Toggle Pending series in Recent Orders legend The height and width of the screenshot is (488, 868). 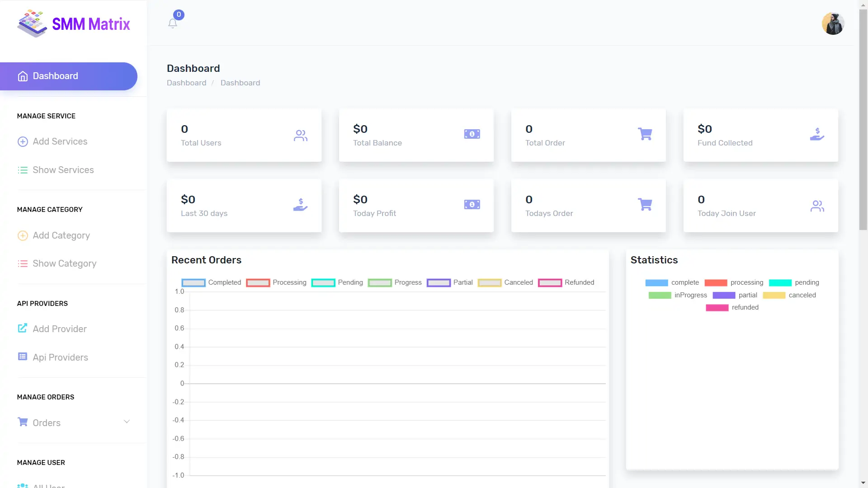point(323,283)
